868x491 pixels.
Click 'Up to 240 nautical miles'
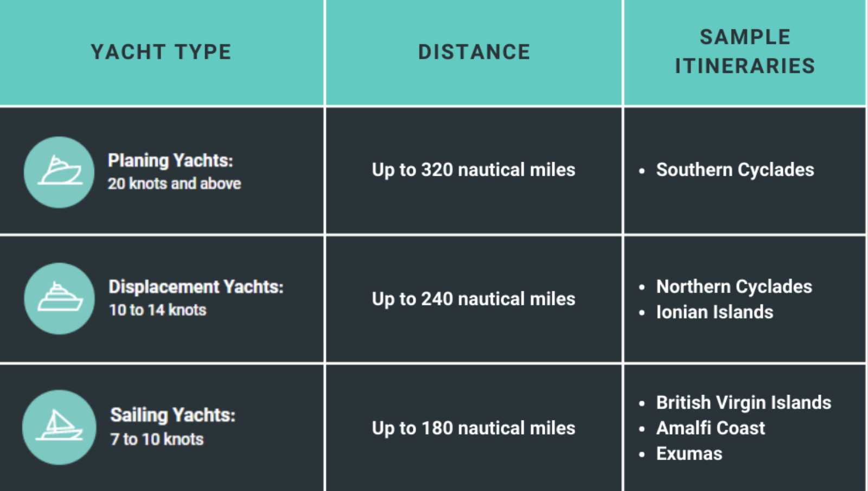(x=474, y=299)
